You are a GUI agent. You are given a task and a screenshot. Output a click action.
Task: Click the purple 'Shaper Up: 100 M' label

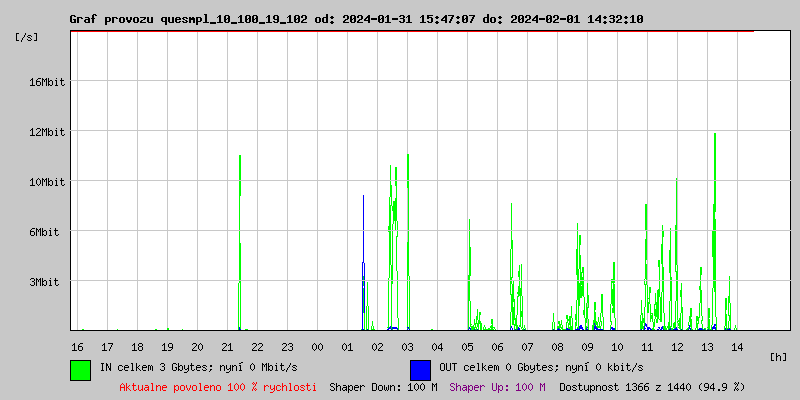point(497,387)
